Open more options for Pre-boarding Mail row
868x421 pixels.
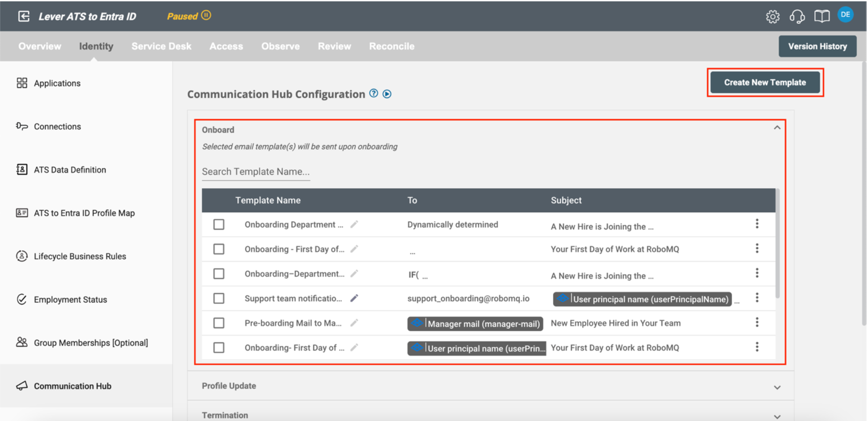(x=757, y=322)
